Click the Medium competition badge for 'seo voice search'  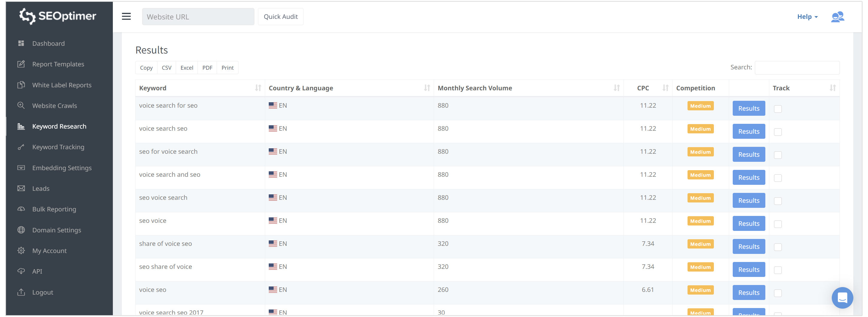pyautogui.click(x=700, y=198)
